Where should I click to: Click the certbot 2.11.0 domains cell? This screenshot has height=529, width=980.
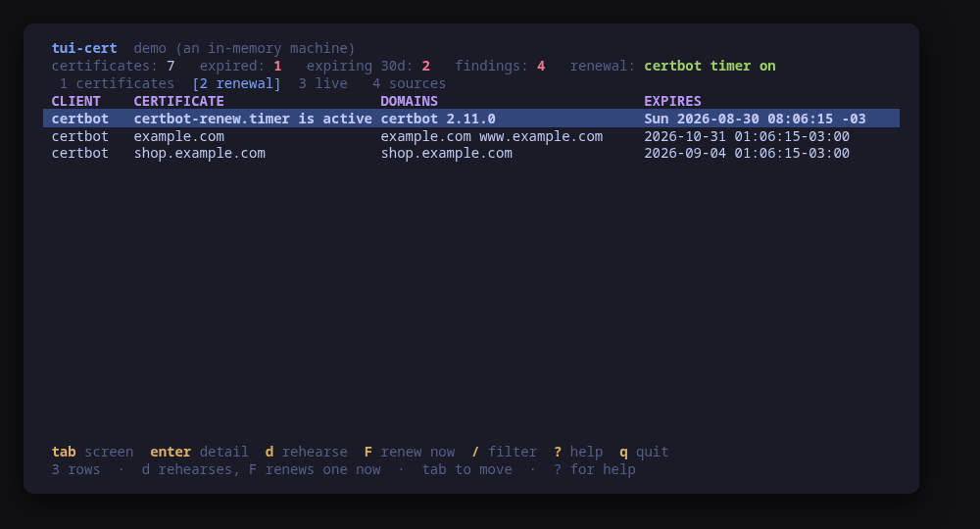(x=438, y=118)
